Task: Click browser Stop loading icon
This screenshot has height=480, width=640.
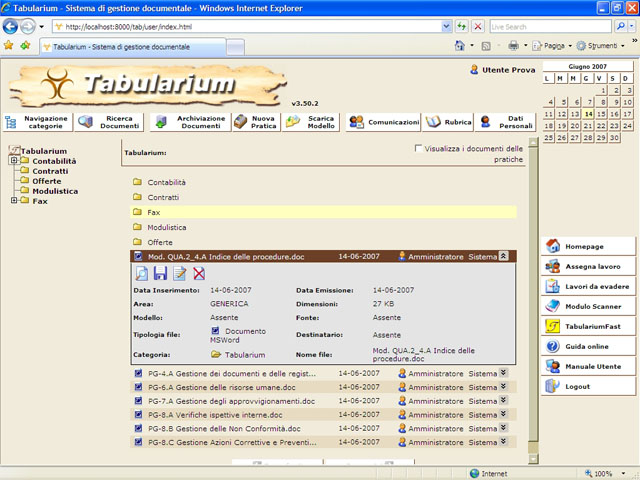Action: pyautogui.click(x=478, y=27)
